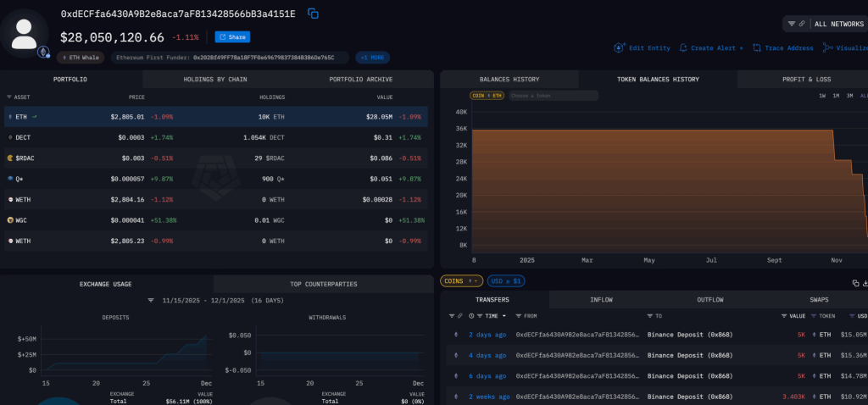Image resolution: width=868 pixels, height=405 pixels.
Task: Click the link icon beside ALL NETWORKS
Action: coord(802,25)
